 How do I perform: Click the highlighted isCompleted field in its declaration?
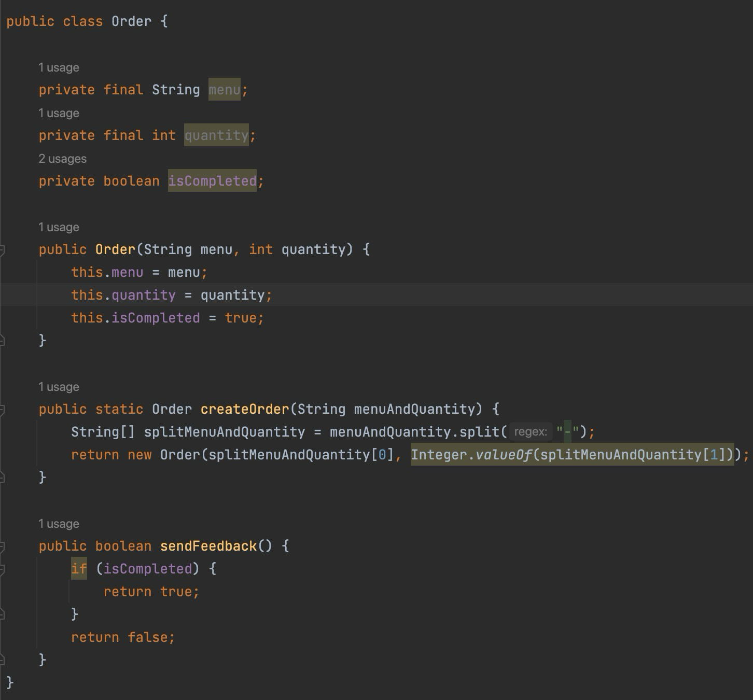tap(212, 181)
